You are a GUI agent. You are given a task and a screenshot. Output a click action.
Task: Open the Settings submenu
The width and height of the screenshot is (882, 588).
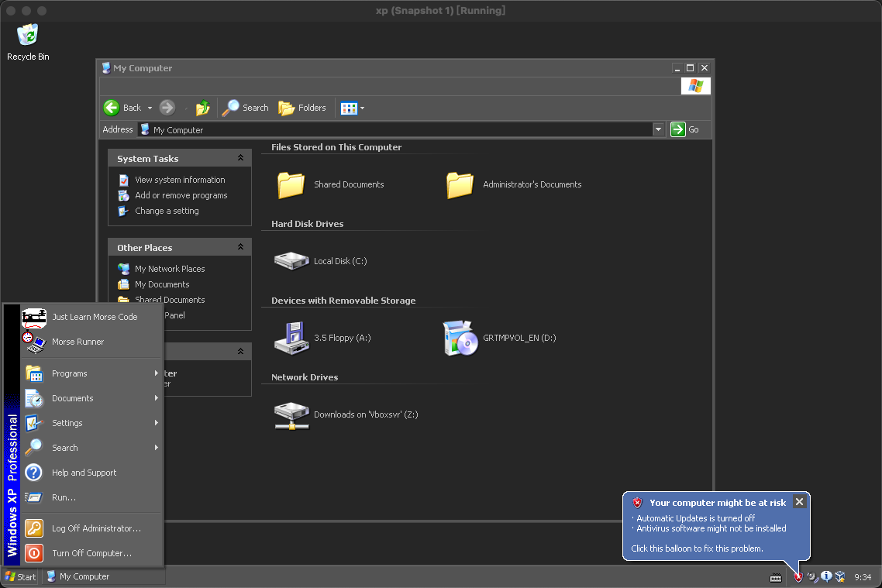tap(92, 423)
